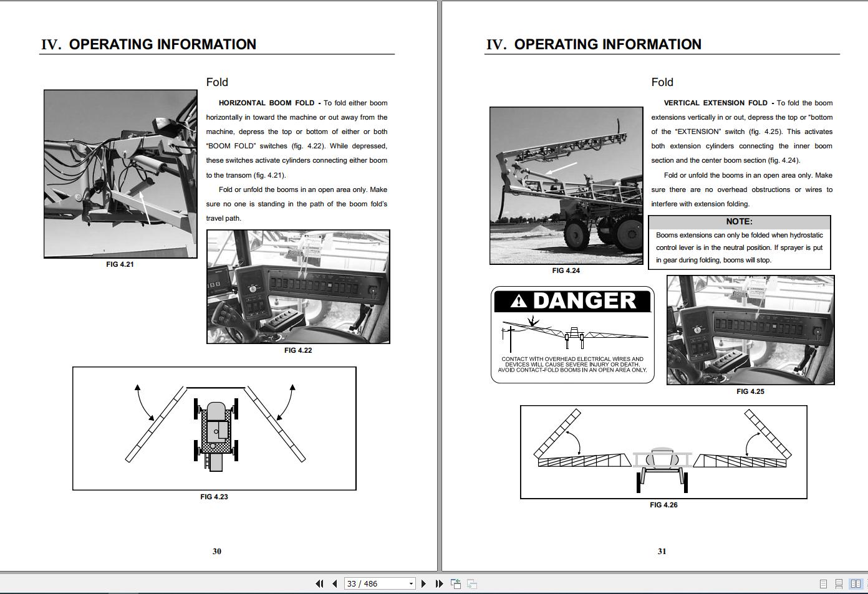Open the page number dropdown
Screen dimensions: 868x594
click(x=411, y=583)
